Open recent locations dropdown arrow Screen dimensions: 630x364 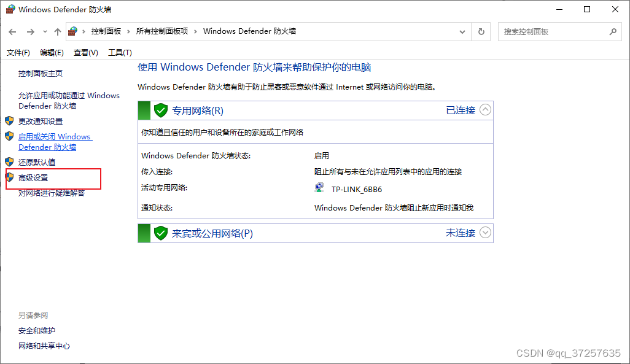coord(45,32)
